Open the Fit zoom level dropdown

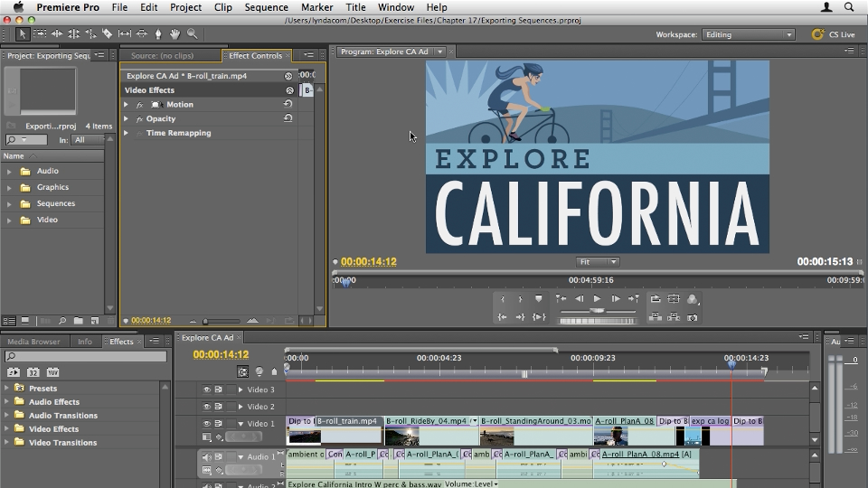coord(598,262)
